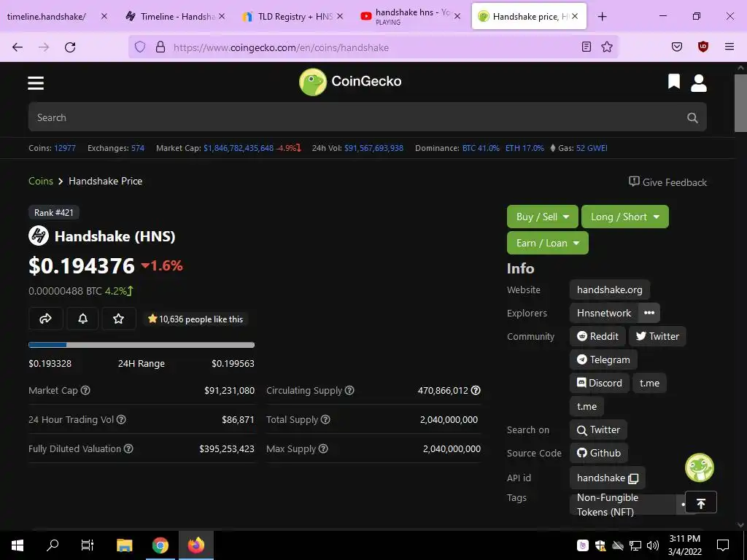Go back to previous page

(18, 47)
